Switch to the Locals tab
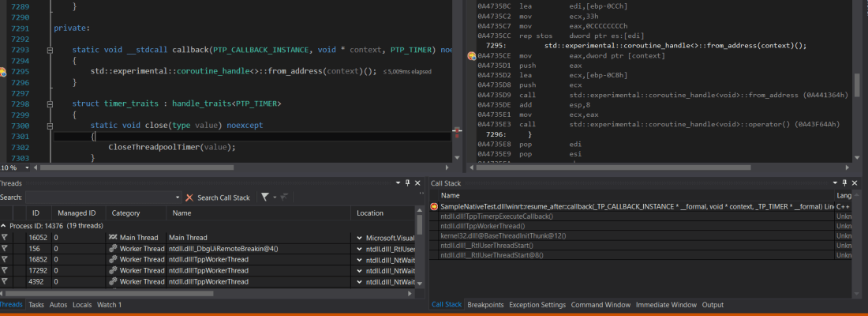Screen dimensions: 868x316 (82, 304)
